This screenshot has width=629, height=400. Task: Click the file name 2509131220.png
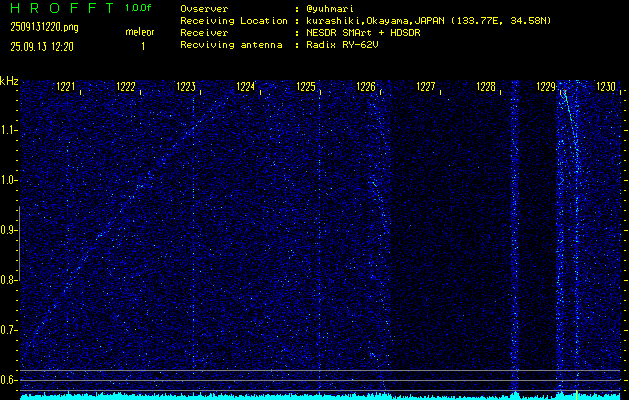45,27
